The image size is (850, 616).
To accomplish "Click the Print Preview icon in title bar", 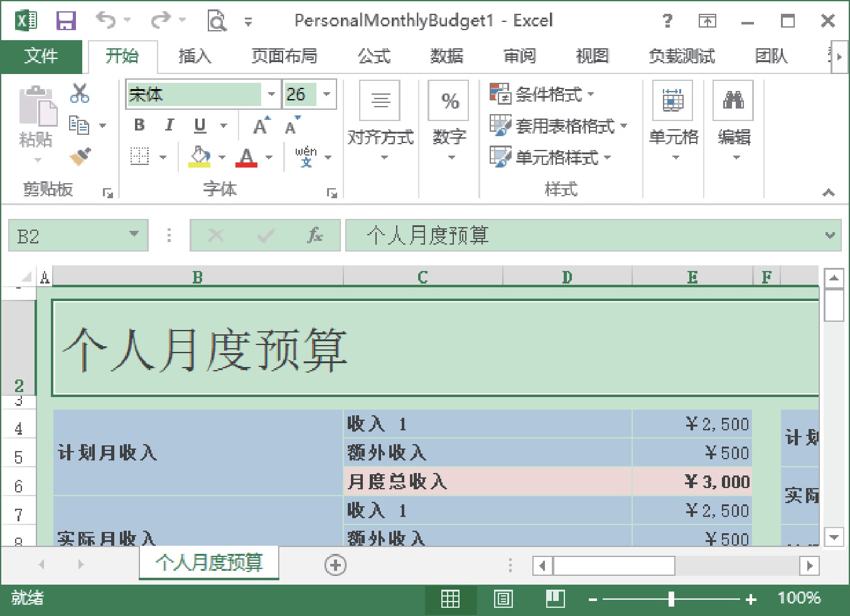I will click(x=217, y=21).
